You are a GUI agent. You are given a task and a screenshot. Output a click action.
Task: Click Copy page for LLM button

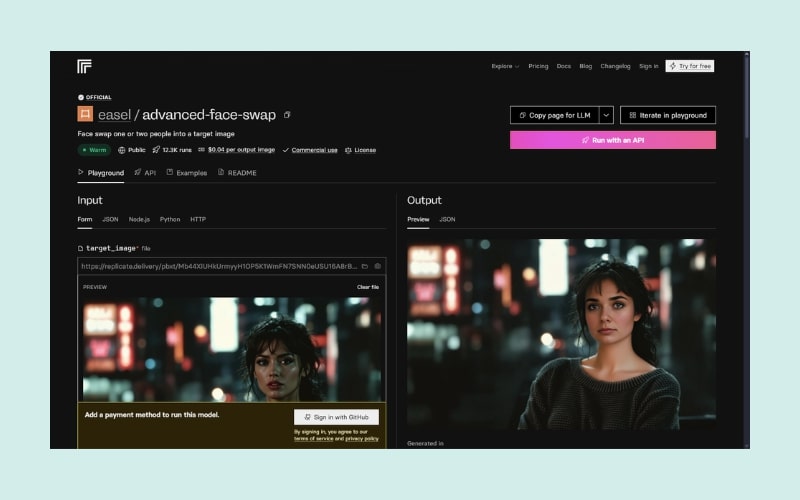(555, 115)
